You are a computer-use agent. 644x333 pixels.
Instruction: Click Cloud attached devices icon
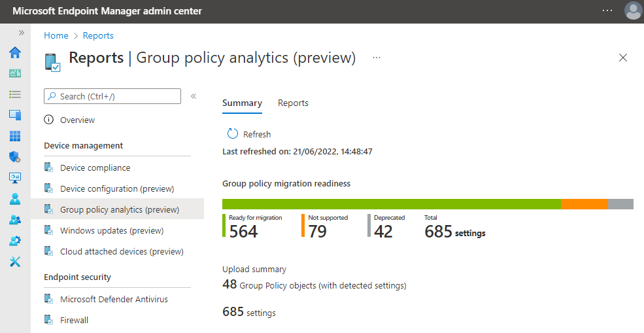(x=49, y=251)
